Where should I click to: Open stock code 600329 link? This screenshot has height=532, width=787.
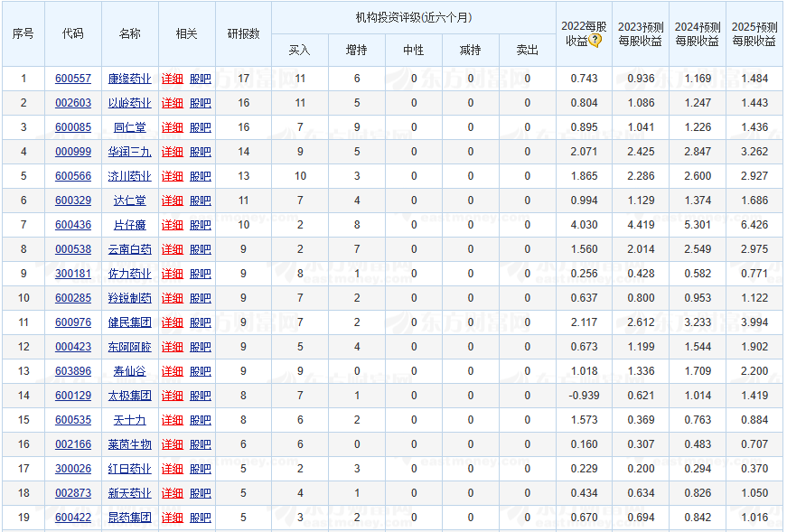point(73,201)
